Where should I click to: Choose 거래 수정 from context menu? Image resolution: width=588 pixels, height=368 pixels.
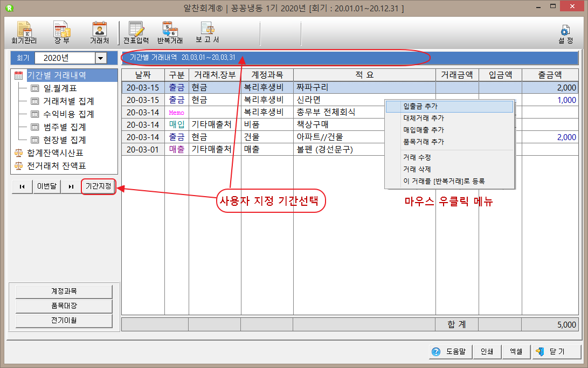[449, 157]
